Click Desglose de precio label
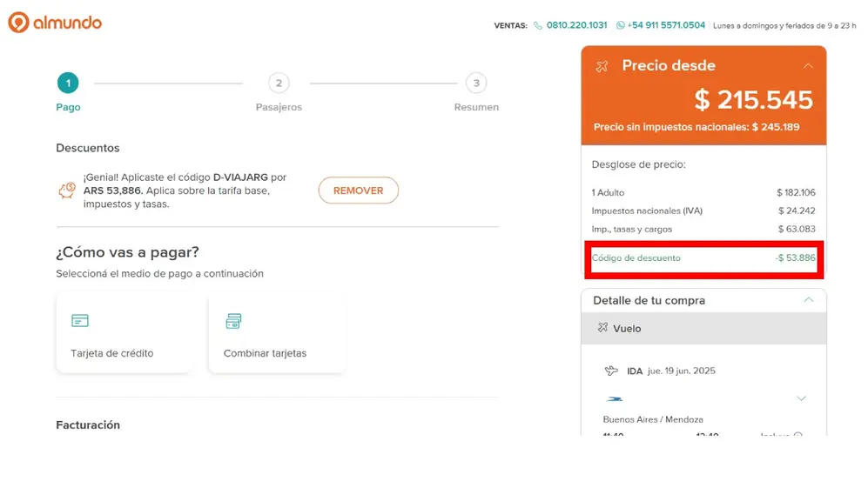Screen dimensions: 868x488 click(638, 164)
